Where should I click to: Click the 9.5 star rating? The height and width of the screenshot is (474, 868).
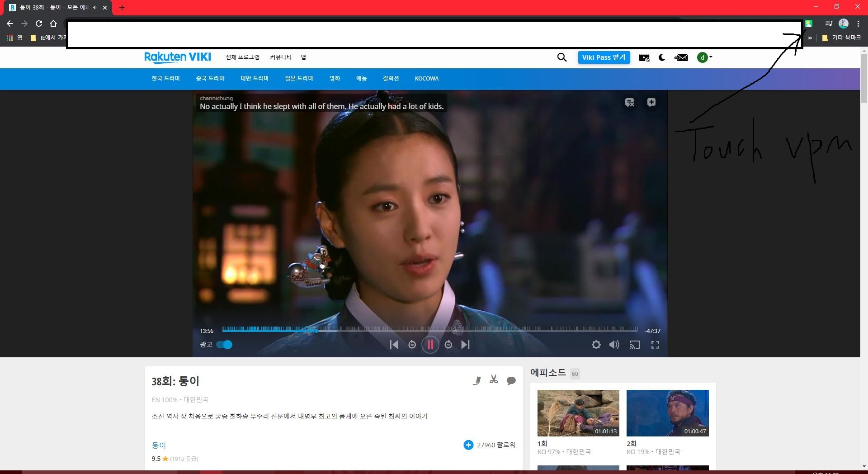160,459
